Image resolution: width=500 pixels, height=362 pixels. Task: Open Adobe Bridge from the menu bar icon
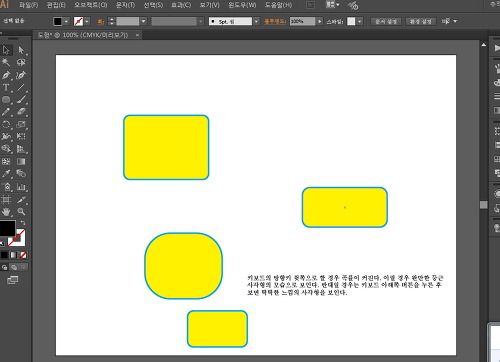310,5
